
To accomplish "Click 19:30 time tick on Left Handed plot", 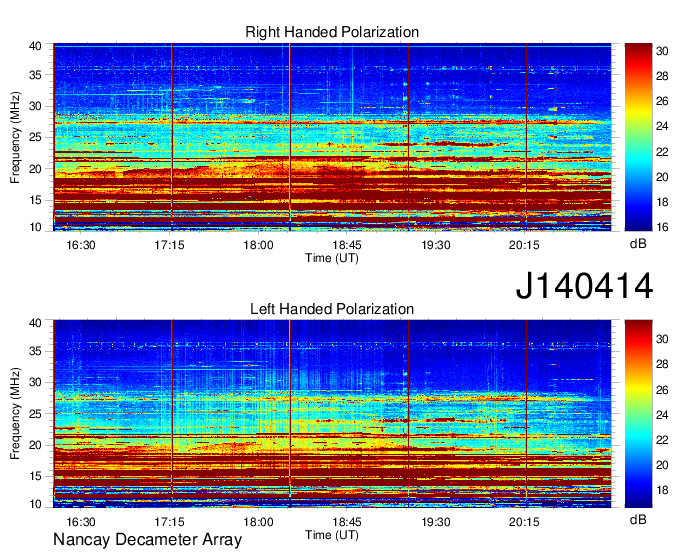I will point(436,522).
